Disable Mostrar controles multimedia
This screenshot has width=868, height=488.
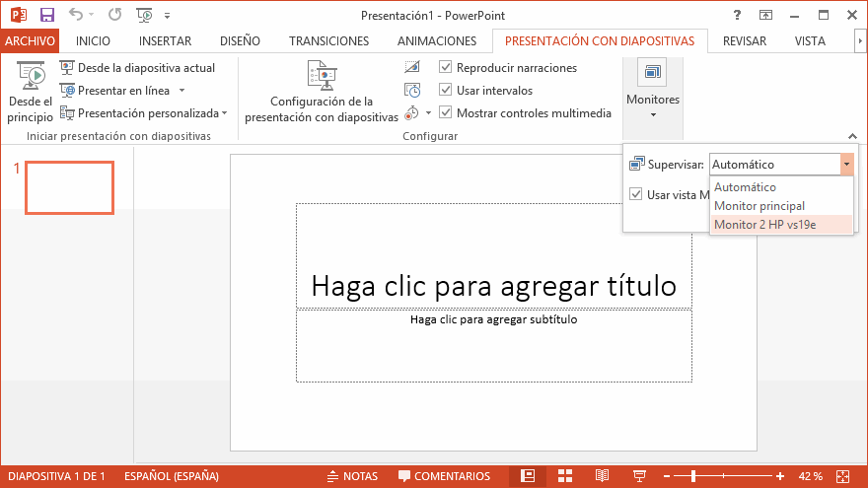(446, 113)
